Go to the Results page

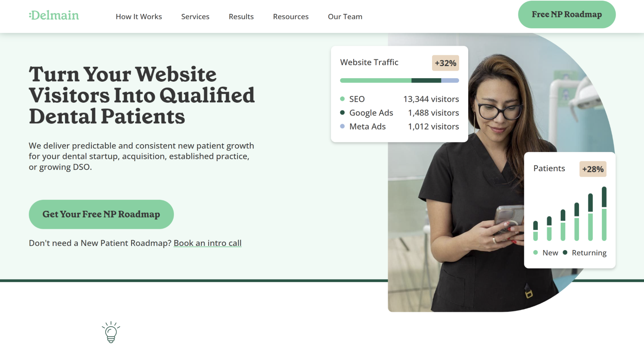coord(241,17)
